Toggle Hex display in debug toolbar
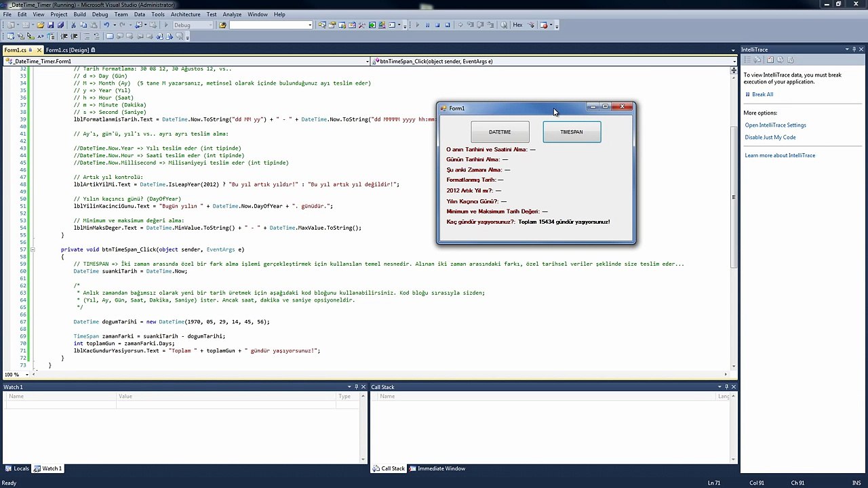The height and width of the screenshot is (488, 868). [x=517, y=25]
